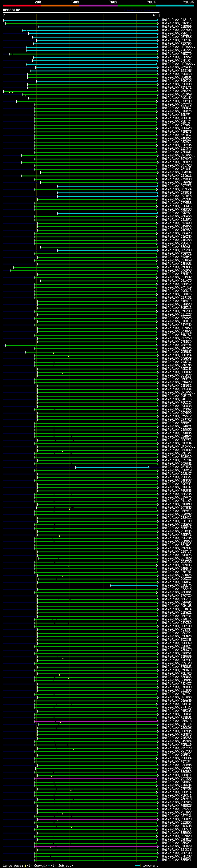Select the UniRef100_A9DFY1 label
This screenshot has height=868, width=197.
176,535
